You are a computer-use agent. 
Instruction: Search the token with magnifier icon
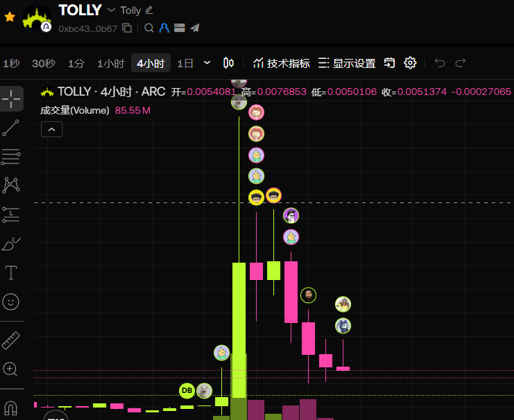[149, 28]
